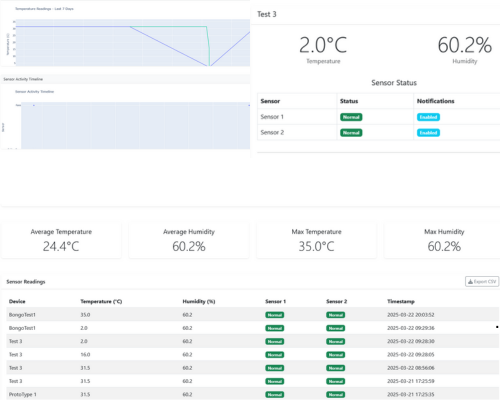Click the 60.2% humidity value in Test 3 card
The width and height of the screenshot is (500, 400).
(x=465, y=45)
